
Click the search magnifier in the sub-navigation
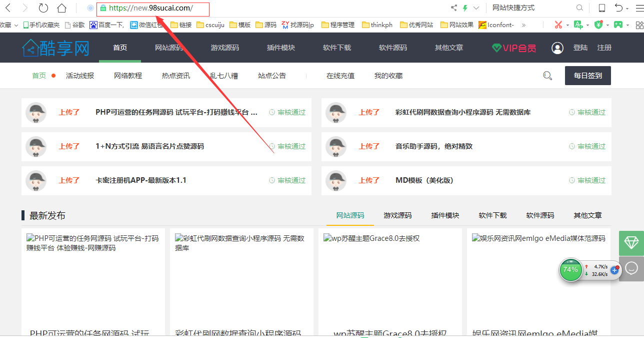(547, 75)
